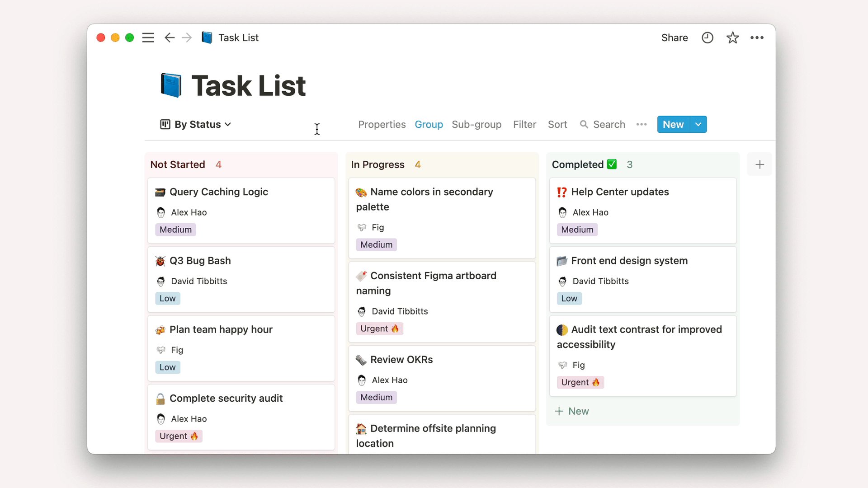
Task: Click the blue book icon beside Task List title
Action: coord(170,84)
